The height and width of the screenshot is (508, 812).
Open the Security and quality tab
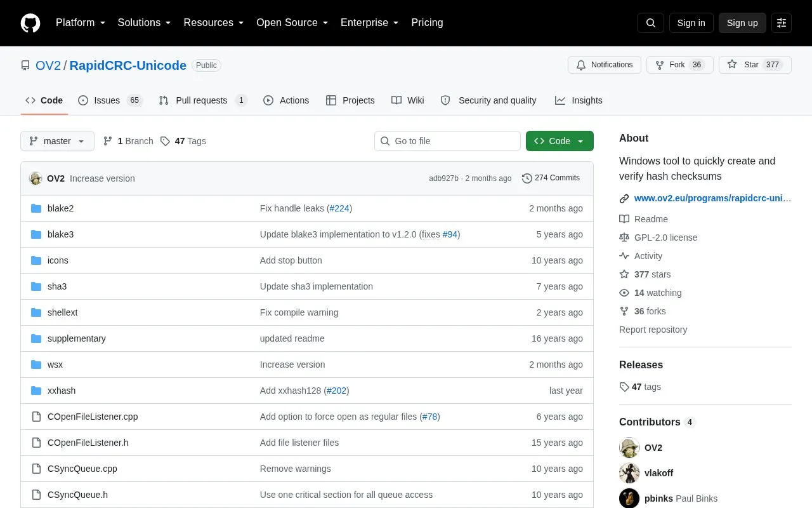tap(488, 100)
